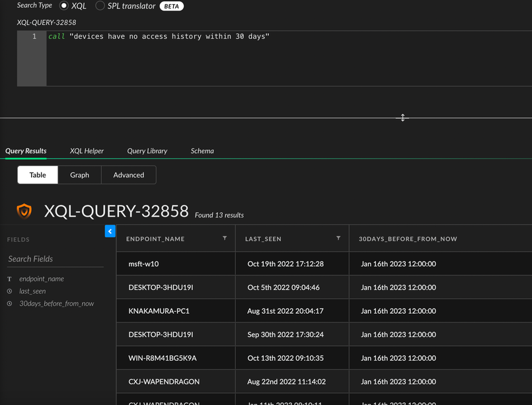532x405 pixels.
Task: Click the text type icon beside endpoint_name field
Action: click(9, 279)
